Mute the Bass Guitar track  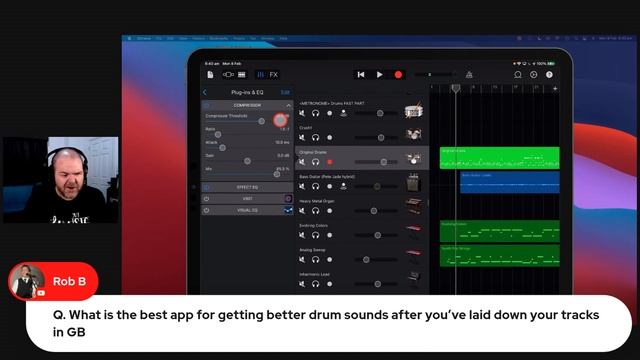click(x=302, y=187)
